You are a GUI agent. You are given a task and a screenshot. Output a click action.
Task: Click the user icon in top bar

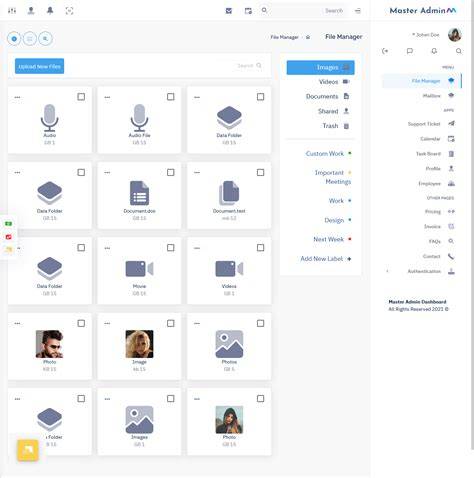click(31, 11)
